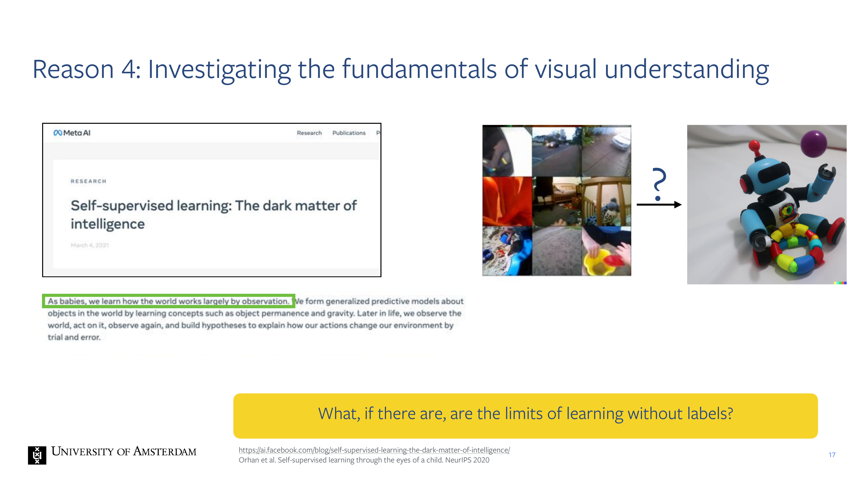Screen dimensions: 868x488
Task: Click the University of Amsterdam wordmark
Action: click(x=124, y=451)
